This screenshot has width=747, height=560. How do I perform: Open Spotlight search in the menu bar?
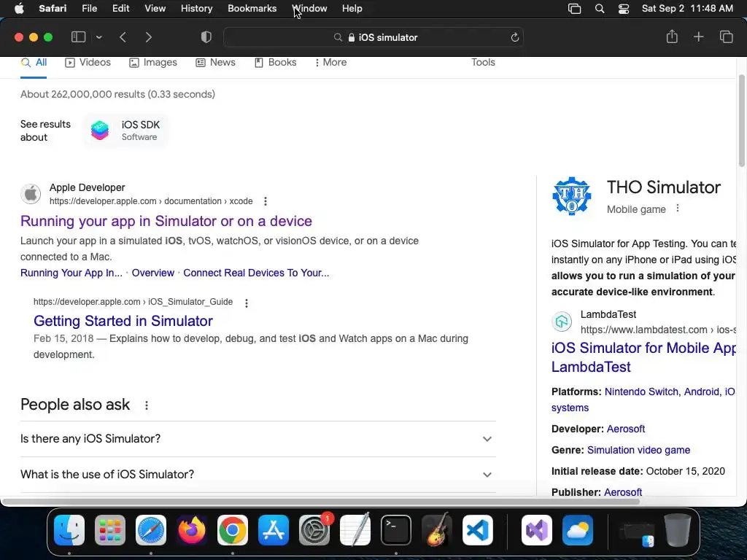(600, 9)
